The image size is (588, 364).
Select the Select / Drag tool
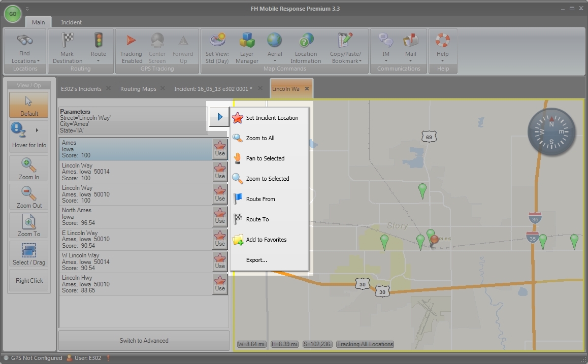(29, 254)
